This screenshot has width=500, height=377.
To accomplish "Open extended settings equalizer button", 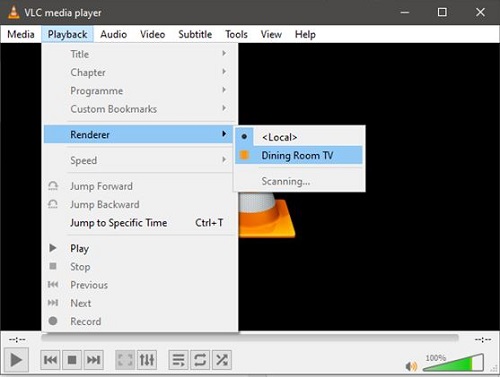I will click(x=147, y=360).
